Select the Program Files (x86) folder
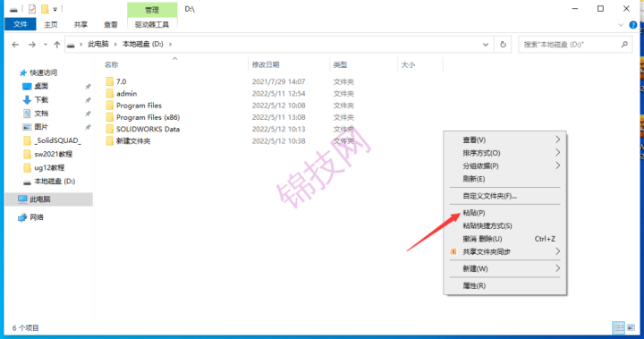The image size is (644, 339). pyautogui.click(x=148, y=117)
